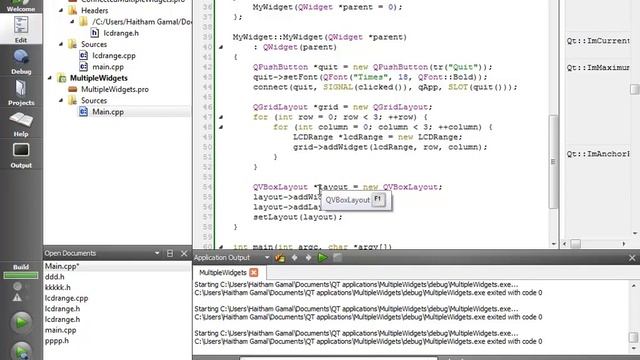The image size is (640, 360).
Task: Select MultipleWidgets.pro file in tree
Action: [114, 89]
